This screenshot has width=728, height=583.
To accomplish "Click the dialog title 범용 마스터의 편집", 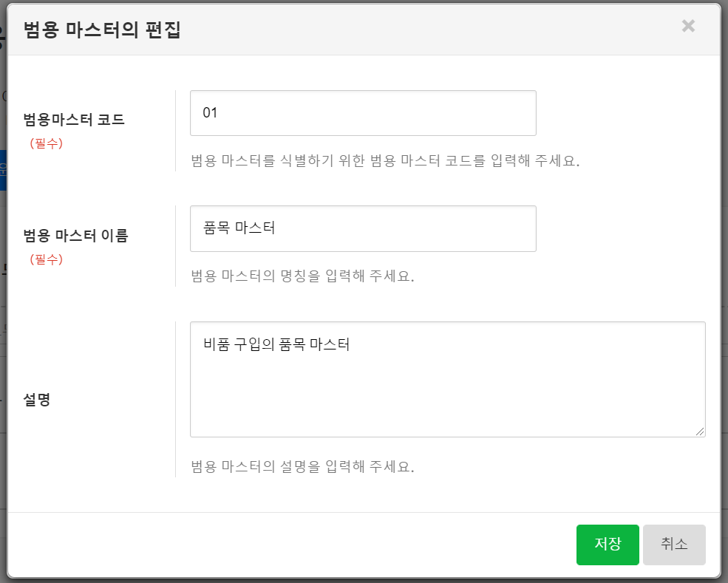I will (x=102, y=30).
